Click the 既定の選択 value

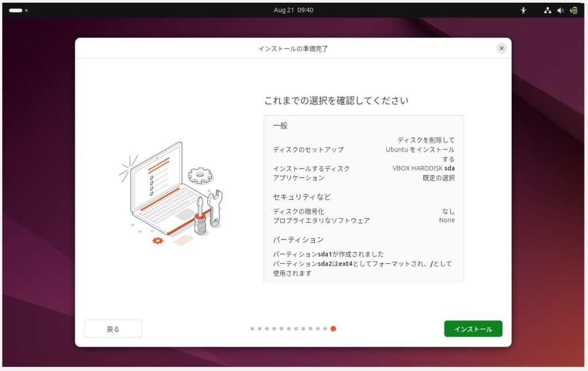coord(438,178)
